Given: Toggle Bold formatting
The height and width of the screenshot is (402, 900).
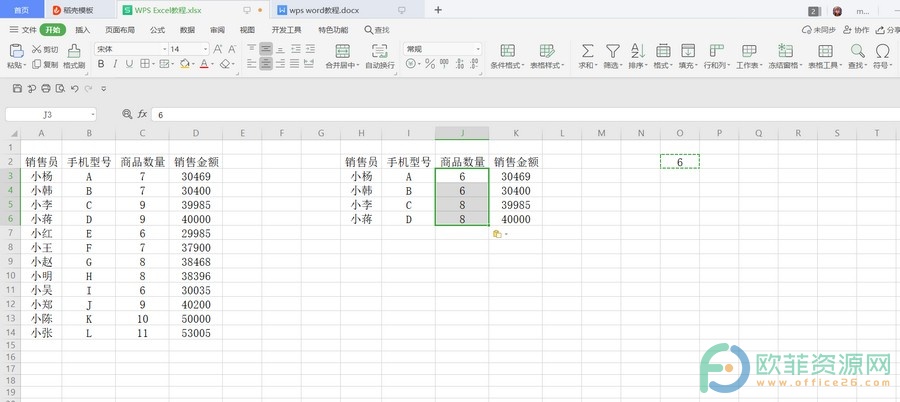Looking at the screenshot, I should pos(101,64).
